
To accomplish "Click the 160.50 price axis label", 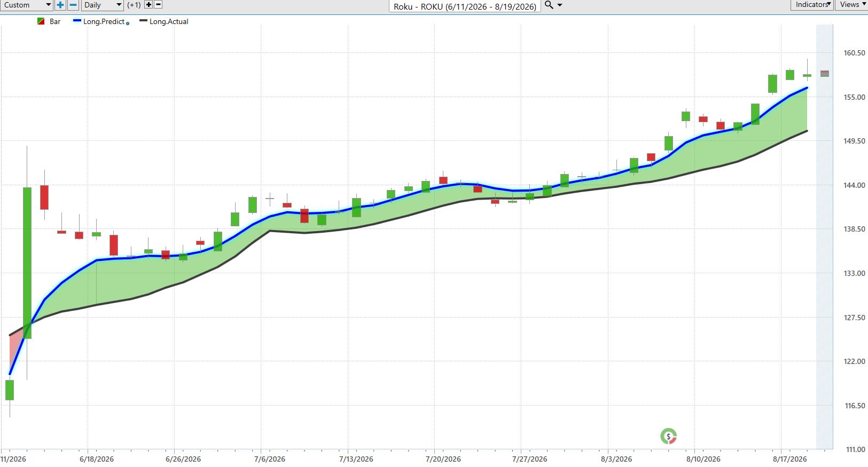I will point(854,53).
